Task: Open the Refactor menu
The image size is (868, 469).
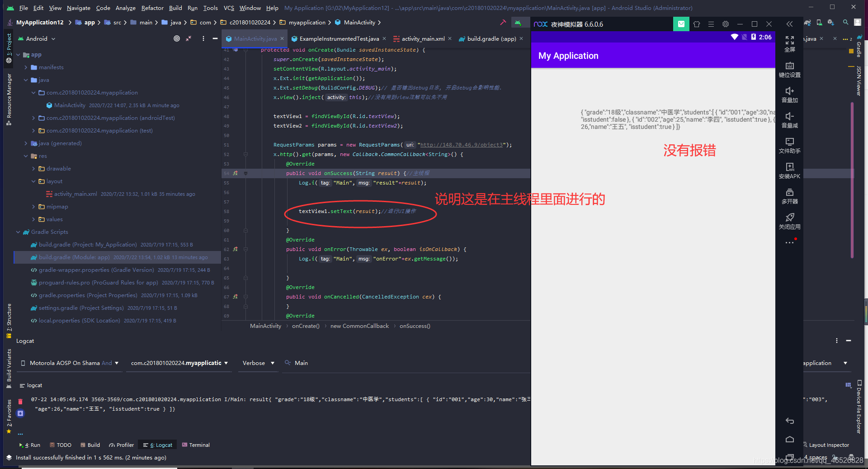Action: tap(152, 8)
